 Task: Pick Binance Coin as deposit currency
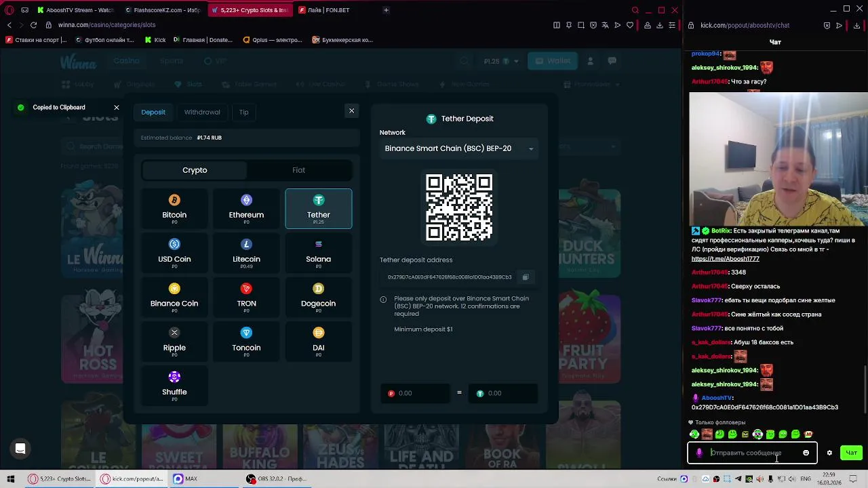pos(174,297)
